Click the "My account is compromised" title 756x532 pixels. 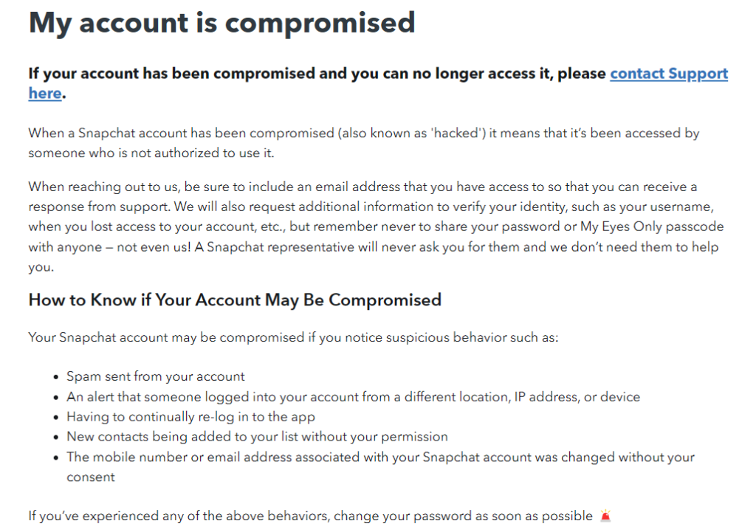[x=221, y=23]
